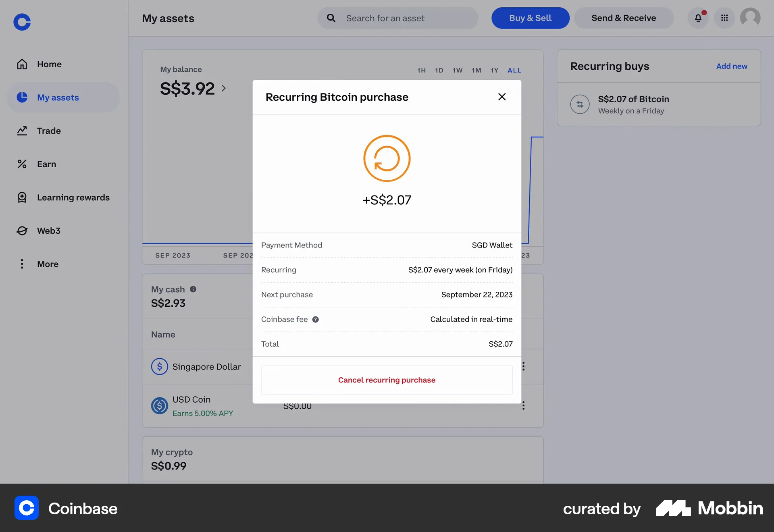Click the Earn percentage icon

pos(22,164)
